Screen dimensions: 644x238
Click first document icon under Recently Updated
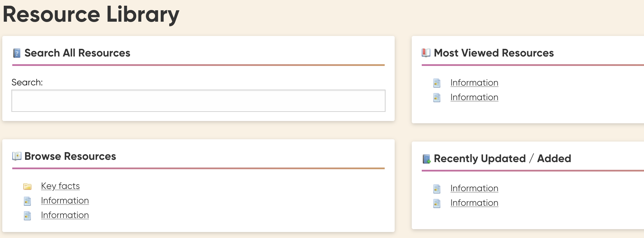click(x=437, y=189)
